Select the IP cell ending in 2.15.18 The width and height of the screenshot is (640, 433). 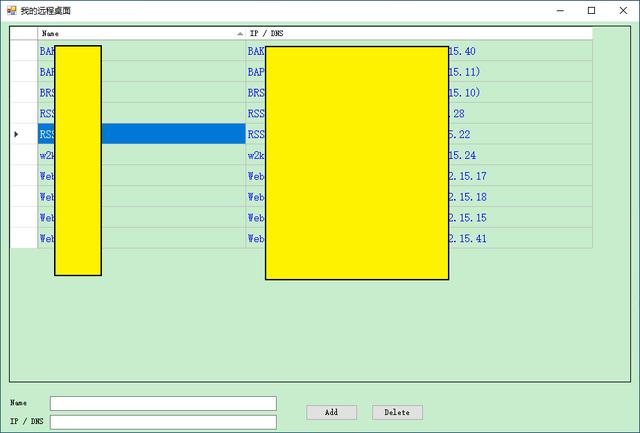click(x=419, y=197)
